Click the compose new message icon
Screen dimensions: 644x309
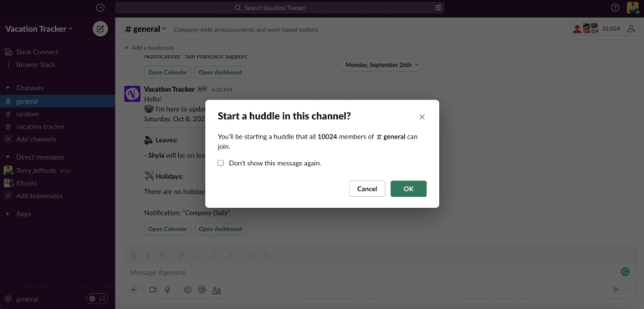tap(100, 28)
